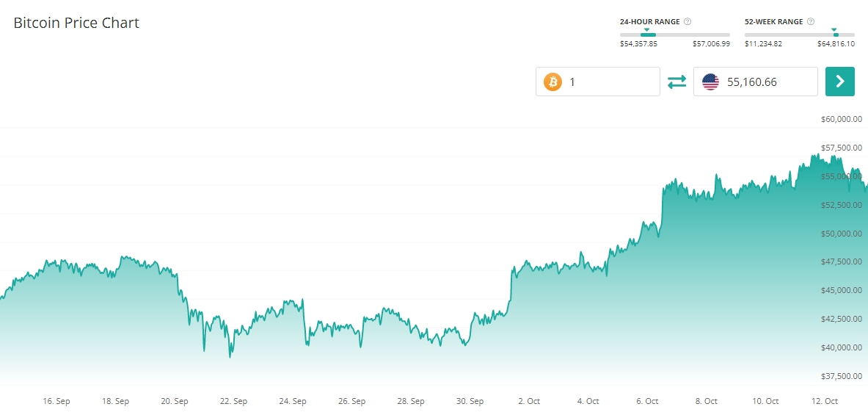Click the 24-hour range slider bar

click(x=675, y=35)
